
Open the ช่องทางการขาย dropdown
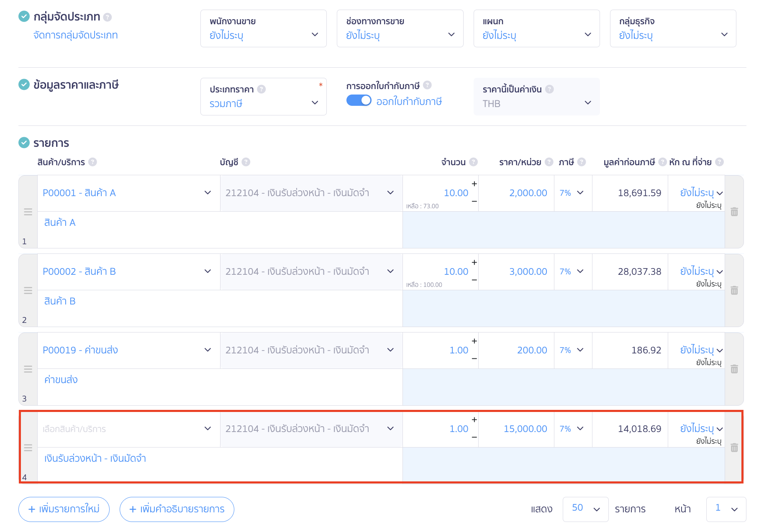point(400,28)
